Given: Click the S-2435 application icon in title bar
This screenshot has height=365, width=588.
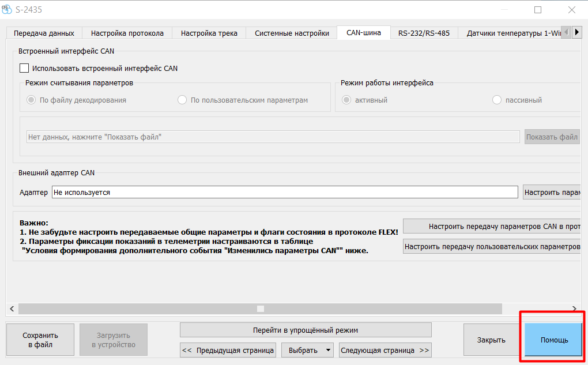Looking at the screenshot, I should [7, 10].
